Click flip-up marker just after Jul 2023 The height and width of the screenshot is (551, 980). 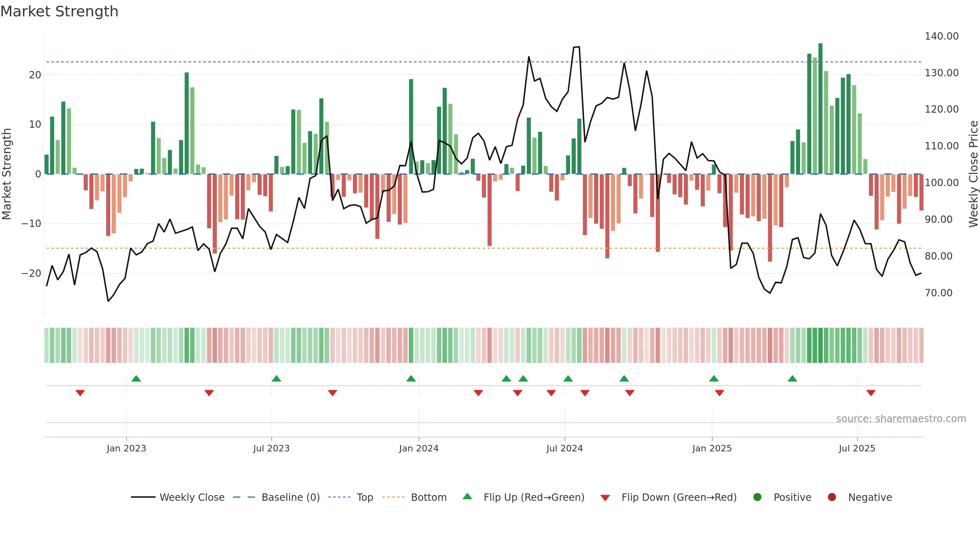click(276, 378)
